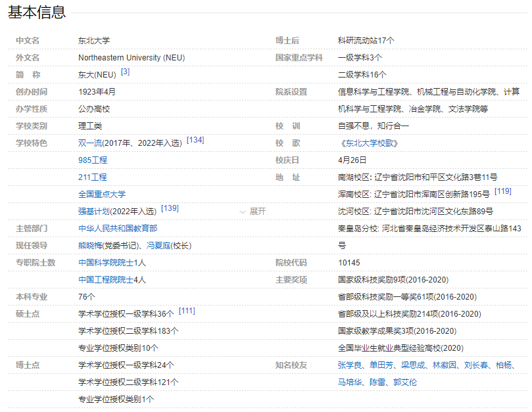Image resolution: width=532 pixels, height=412 pixels.
Task: Click the 全国重点大学 link
Action: (102, 195)
